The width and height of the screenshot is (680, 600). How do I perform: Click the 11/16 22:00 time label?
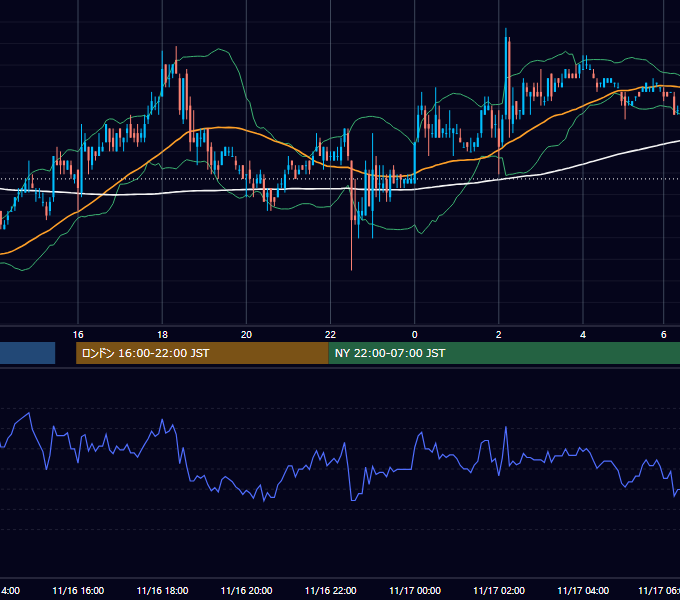tap(330, 591)
